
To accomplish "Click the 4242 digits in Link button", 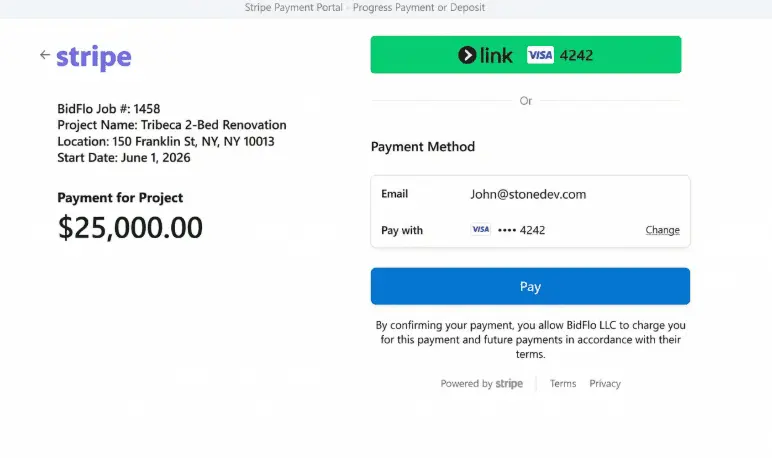I will coord(576,55).
